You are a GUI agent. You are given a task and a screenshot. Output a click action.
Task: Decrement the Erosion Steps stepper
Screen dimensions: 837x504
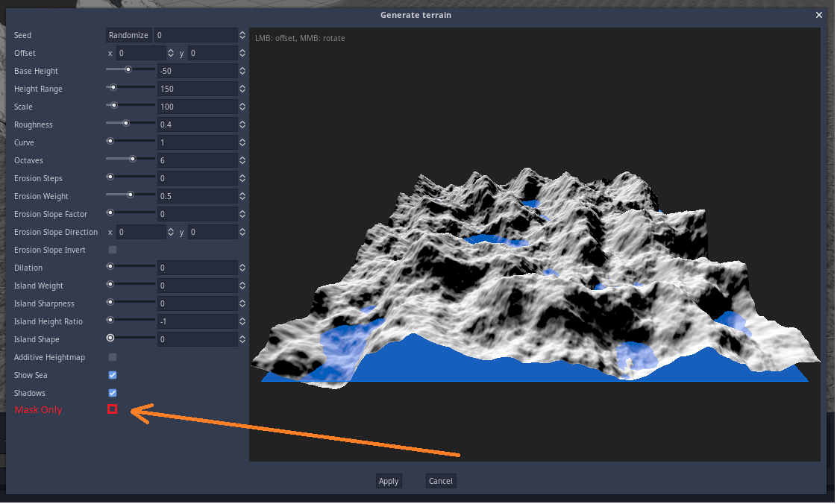242,180
